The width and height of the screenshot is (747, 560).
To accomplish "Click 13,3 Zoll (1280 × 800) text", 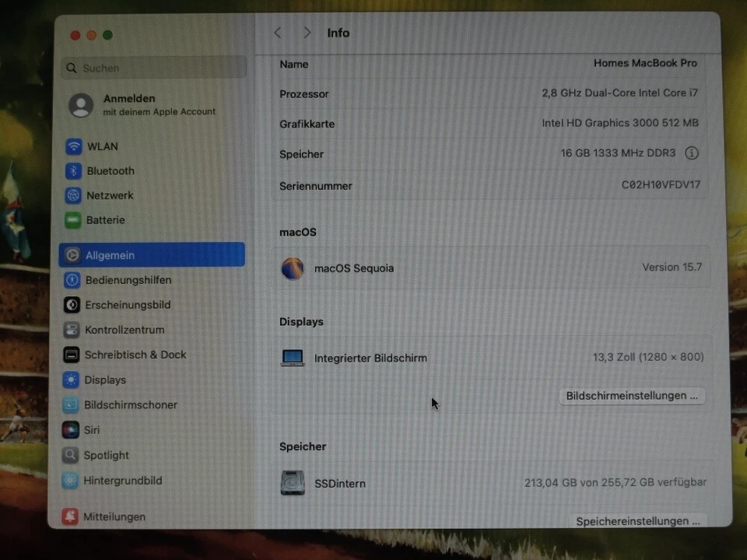I will (x=648, y=357).
